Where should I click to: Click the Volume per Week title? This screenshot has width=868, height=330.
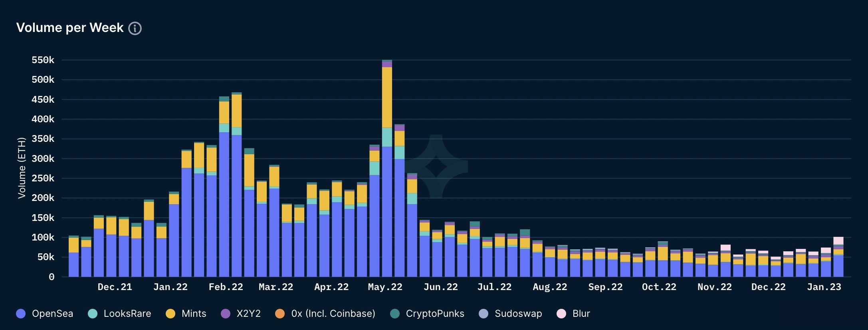click(70, 28)
